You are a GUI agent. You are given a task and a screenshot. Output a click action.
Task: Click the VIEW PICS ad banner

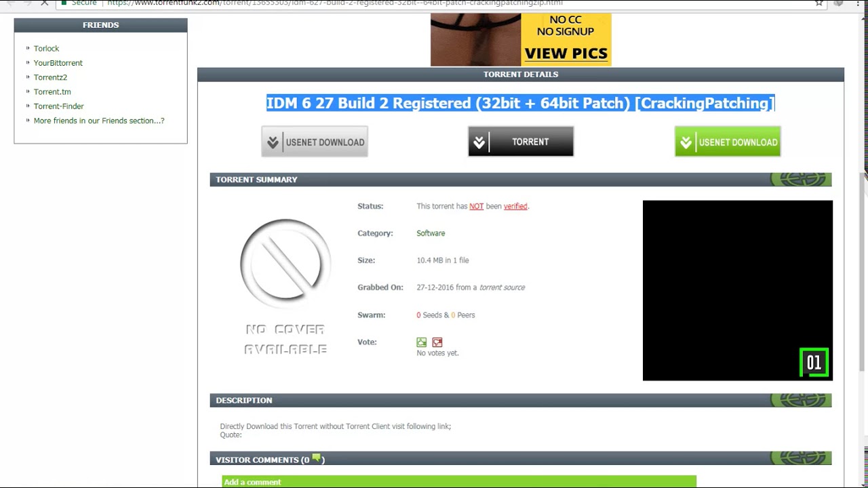[x=521, y=39]
